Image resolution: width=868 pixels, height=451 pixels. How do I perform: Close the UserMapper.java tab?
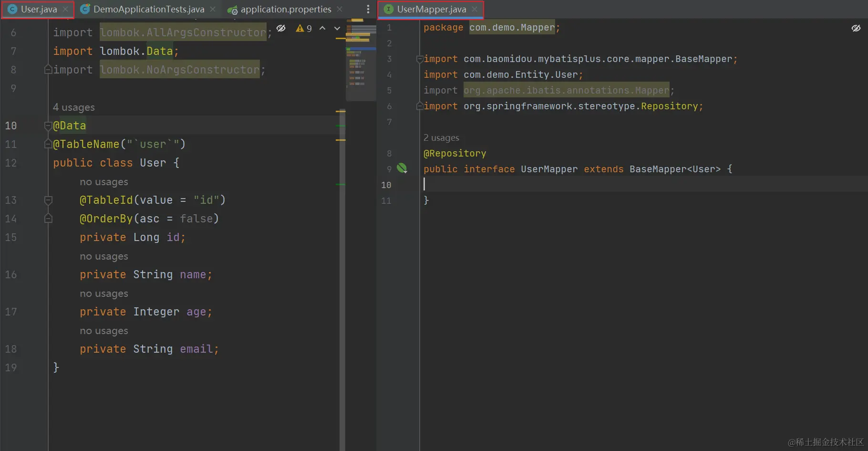(x=475, y=9)
